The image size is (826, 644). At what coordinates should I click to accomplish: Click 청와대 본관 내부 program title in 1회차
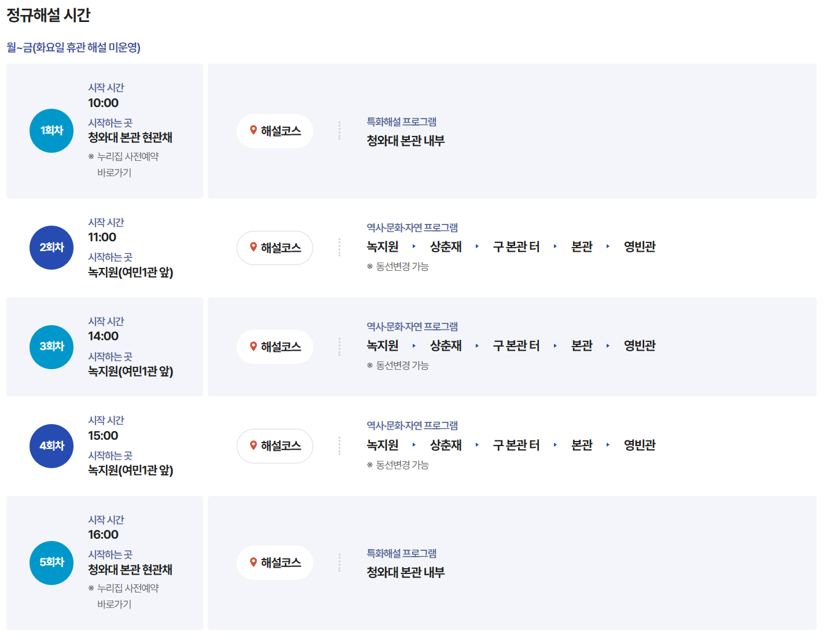coord(405,141)
